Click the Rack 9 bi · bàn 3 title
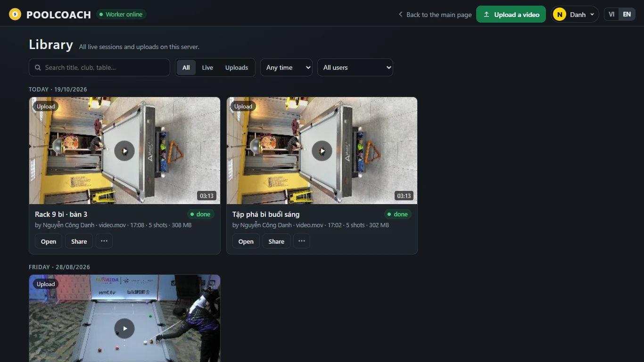Image resolution: width=644 pixels, height=362 pixels. coord(61,214)
